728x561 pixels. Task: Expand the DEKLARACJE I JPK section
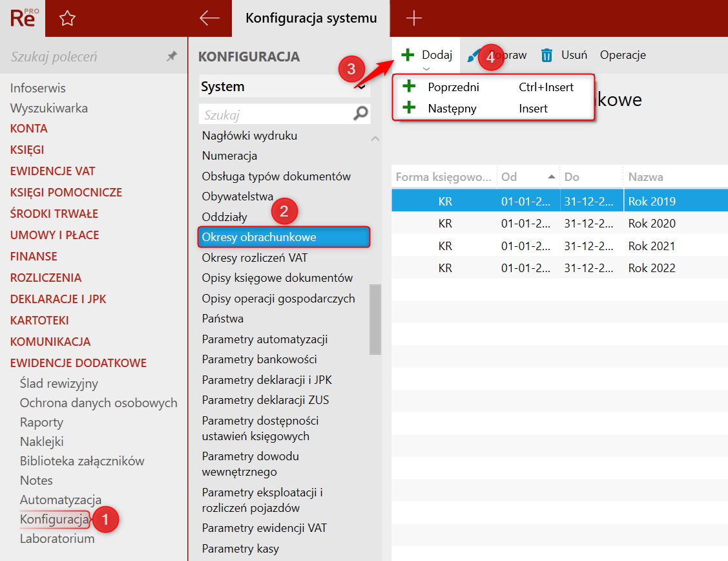[x=58, y=299]
